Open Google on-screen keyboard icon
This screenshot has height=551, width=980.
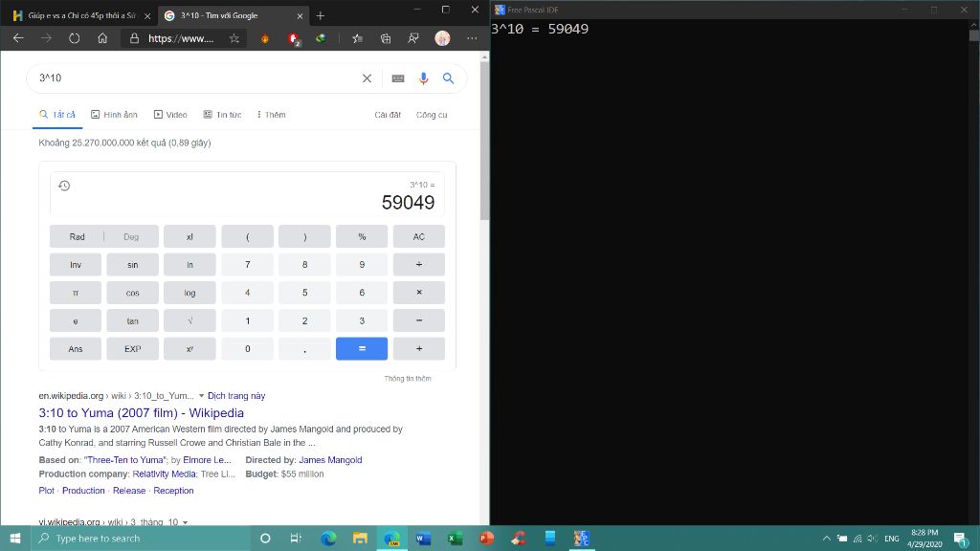[x=397, y=78]
